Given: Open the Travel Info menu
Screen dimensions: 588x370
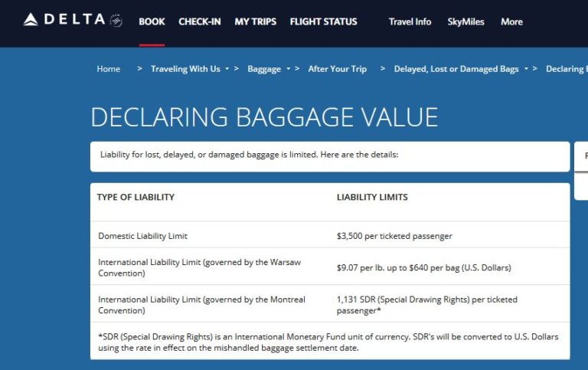Looking at the screenshot, I should (x=410, y=21).
